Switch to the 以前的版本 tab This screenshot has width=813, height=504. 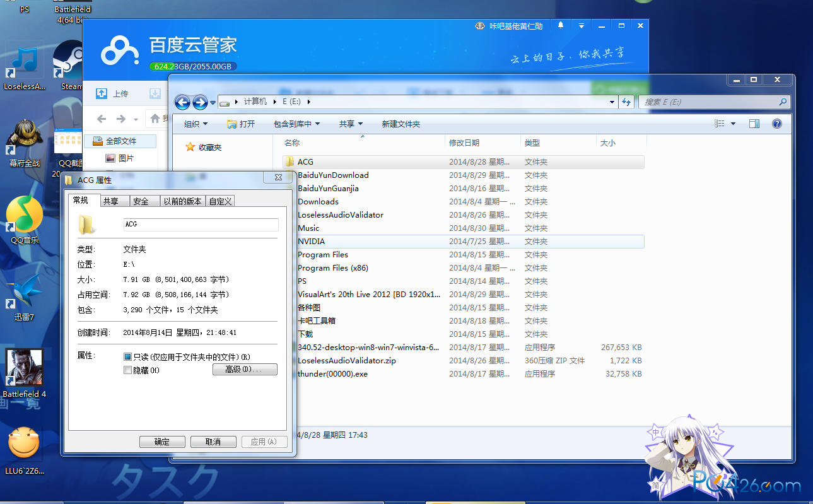click(x=183, y=201)
